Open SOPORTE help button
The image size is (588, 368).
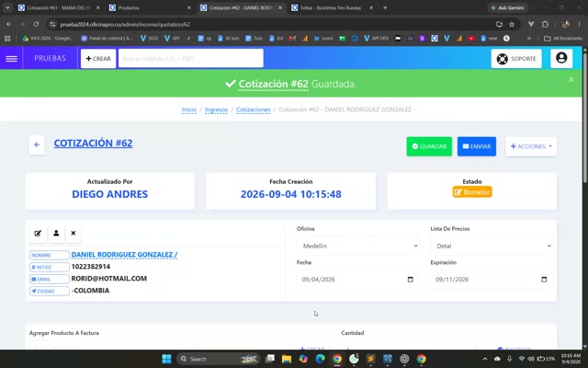516,59
